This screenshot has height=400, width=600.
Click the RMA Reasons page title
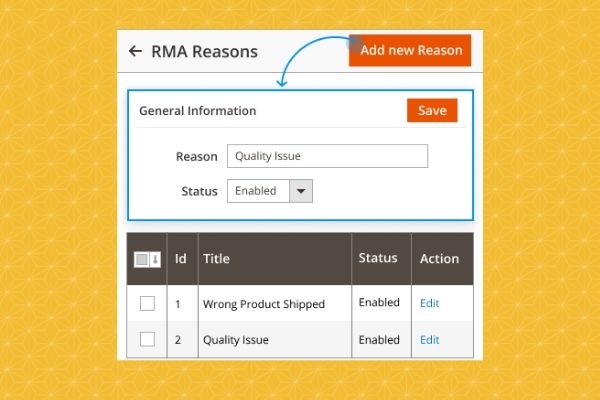click(204, 51)
